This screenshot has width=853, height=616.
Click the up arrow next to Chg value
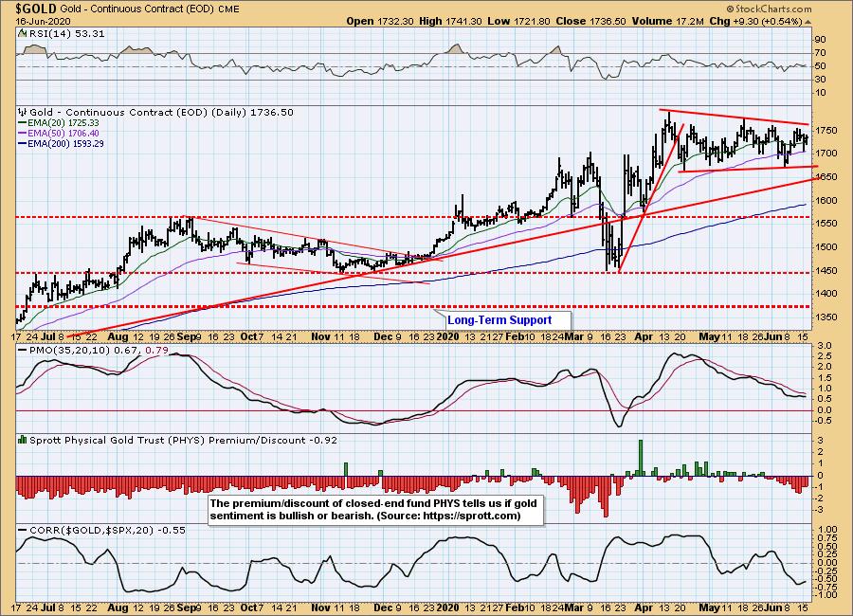click(808, 22)
